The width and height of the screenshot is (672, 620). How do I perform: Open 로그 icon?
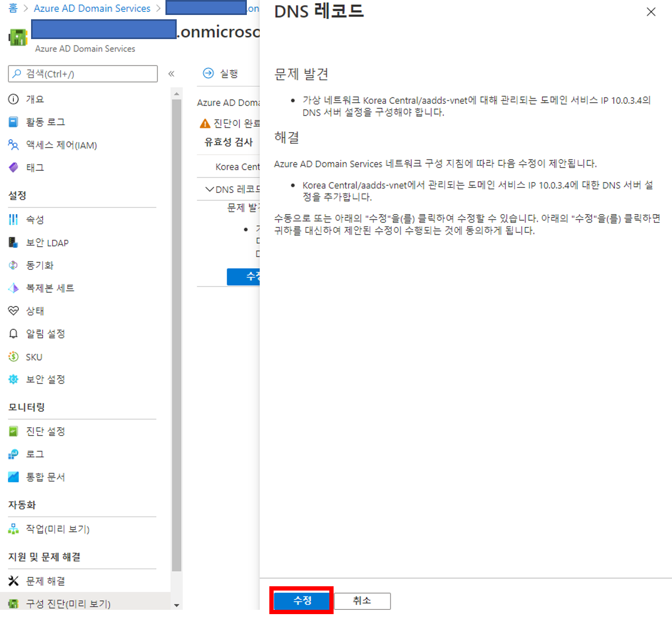pos(13,454)
